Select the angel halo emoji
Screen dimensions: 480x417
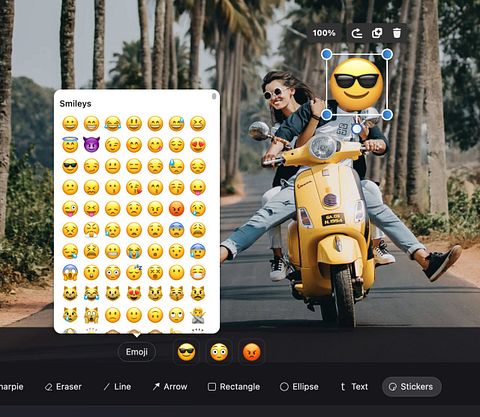70,145
